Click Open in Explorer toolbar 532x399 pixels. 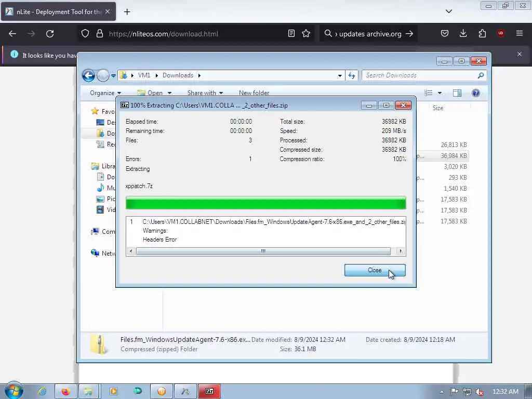150,93
